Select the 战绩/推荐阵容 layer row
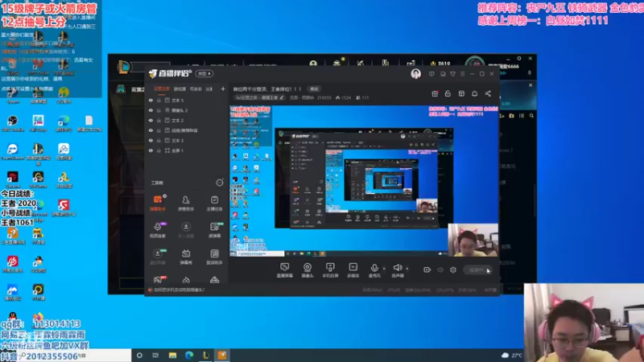The width and height of the screenshot is (644, 362). pos(187,130)
